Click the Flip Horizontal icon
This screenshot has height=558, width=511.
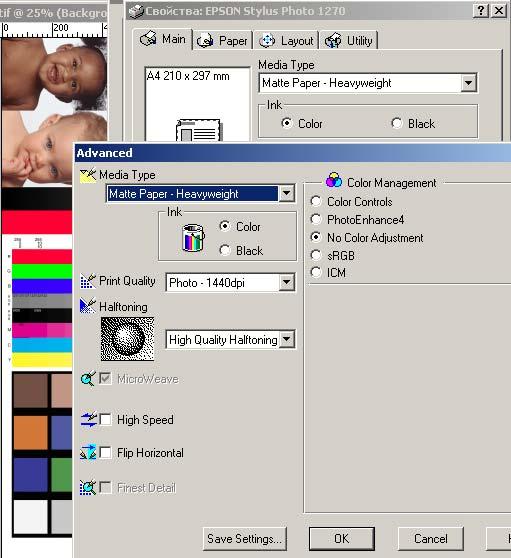88,452
